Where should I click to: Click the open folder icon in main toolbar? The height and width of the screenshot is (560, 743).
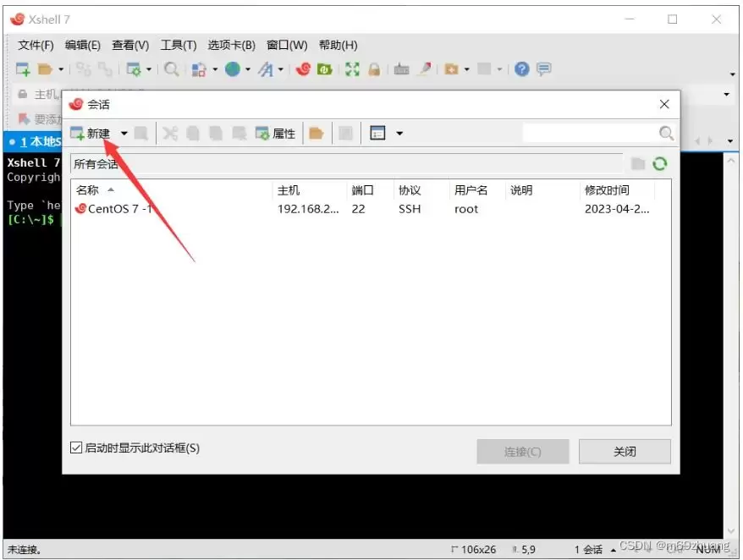coord(45,69)
